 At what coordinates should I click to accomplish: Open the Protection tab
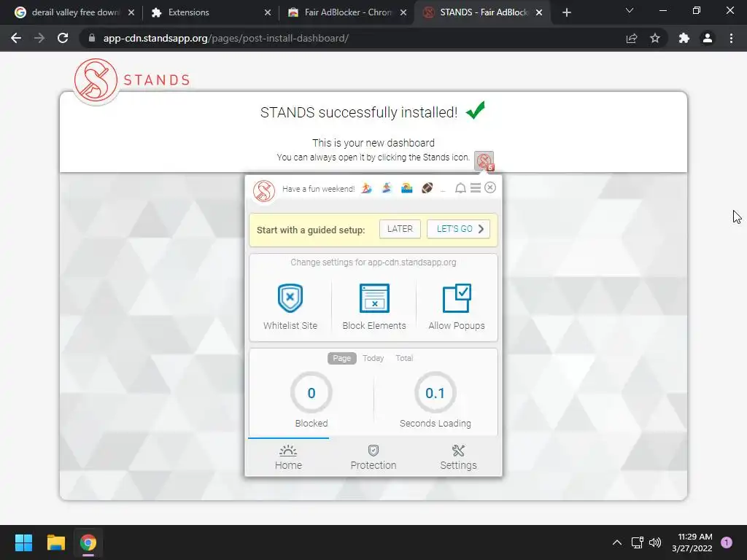click(373, 457)
